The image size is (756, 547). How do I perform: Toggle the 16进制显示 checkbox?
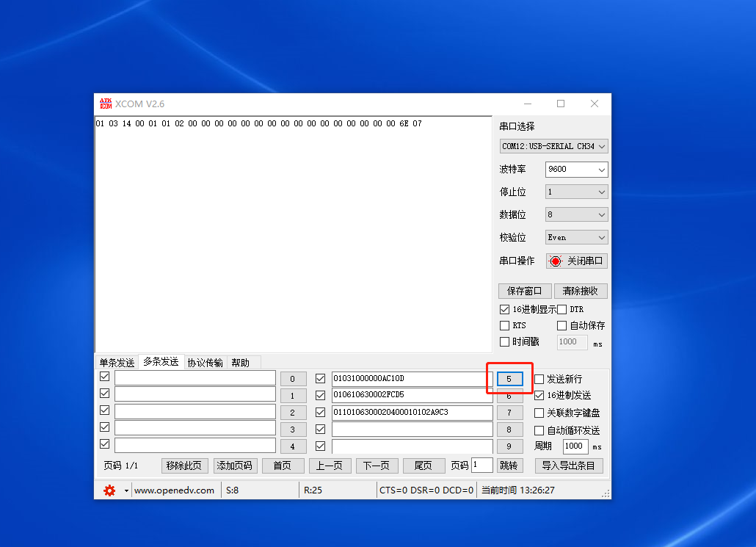pos(504,309)
